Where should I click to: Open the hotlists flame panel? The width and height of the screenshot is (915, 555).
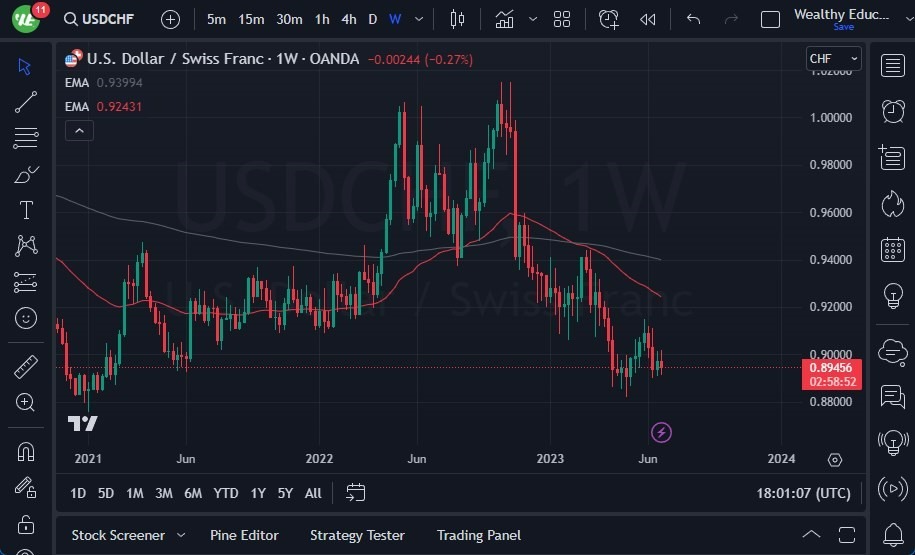pyautogui.click(x=892, y=204)
